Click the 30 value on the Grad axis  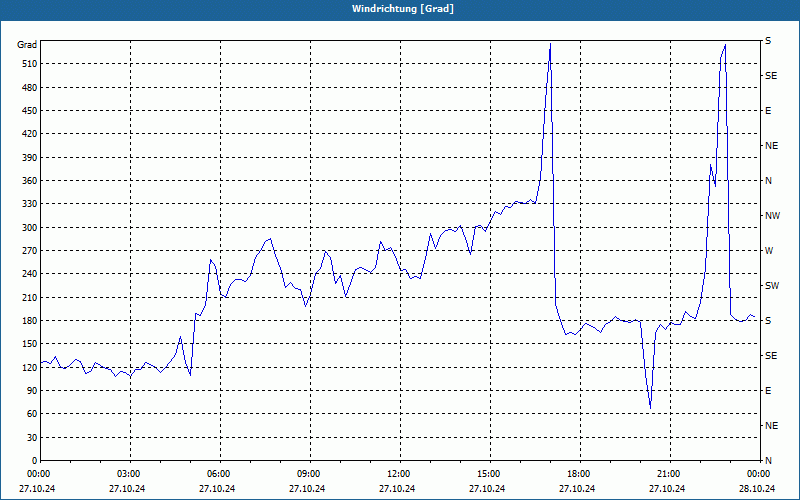coord(32,437)
